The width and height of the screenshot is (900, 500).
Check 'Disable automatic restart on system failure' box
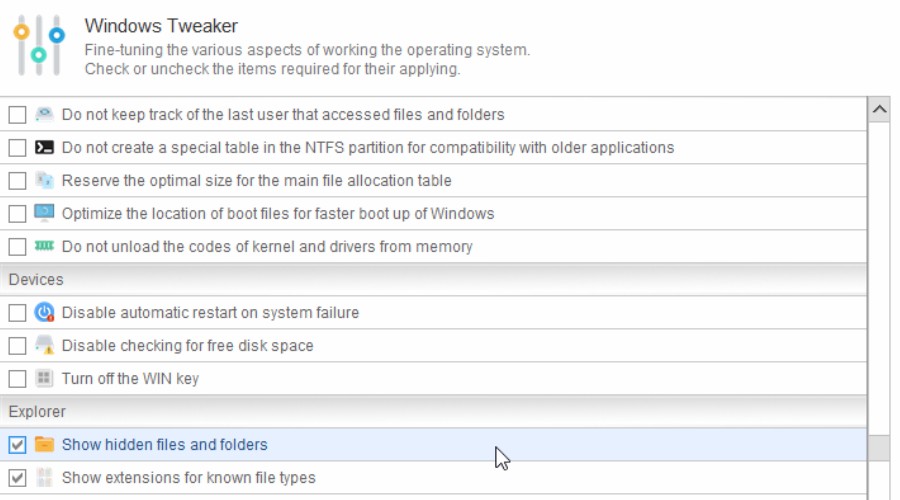tap(17, 313)
